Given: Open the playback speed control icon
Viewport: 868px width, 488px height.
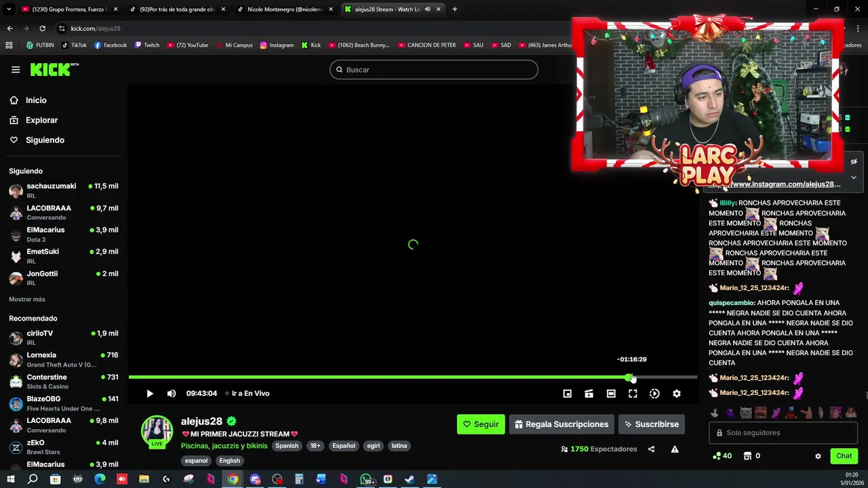Looking at the screenshot, I should (654, 394).
